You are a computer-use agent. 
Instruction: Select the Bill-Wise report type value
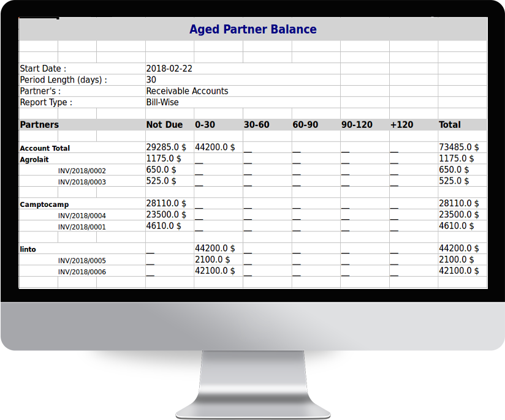point(162,102)
